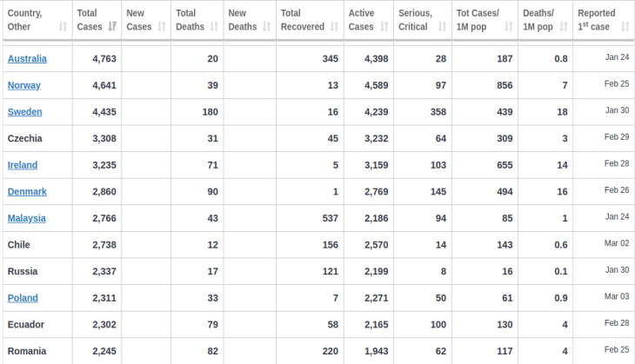
Task: Click the Total Cases sort icon
Action: point(112,27)
